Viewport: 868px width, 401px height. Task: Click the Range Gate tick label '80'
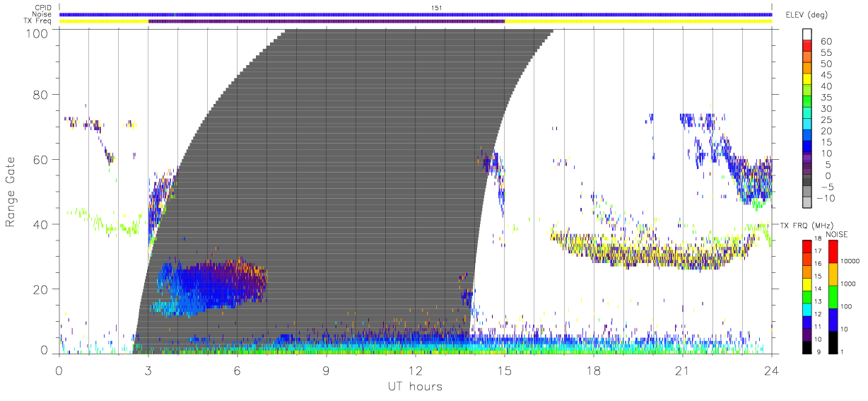click(42, 94)
